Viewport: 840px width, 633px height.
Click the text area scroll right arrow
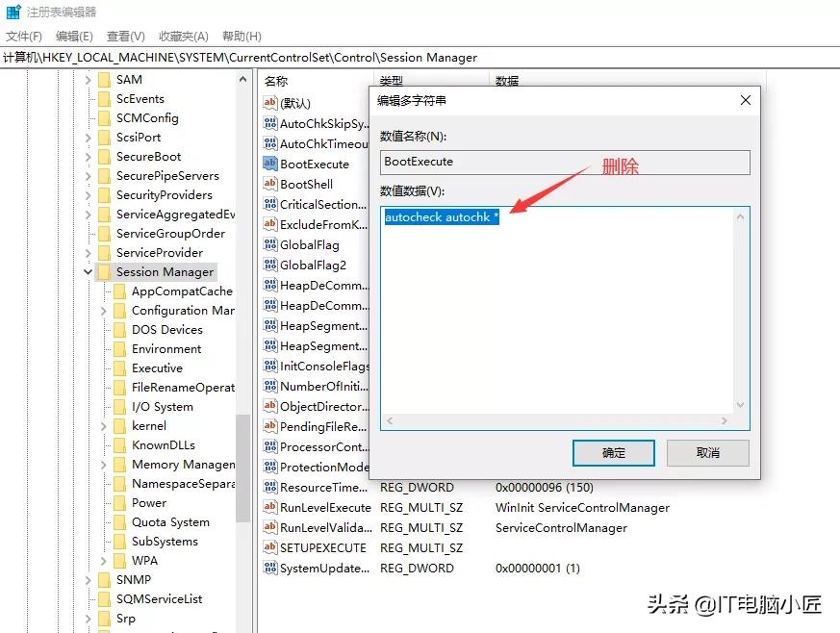725,421
